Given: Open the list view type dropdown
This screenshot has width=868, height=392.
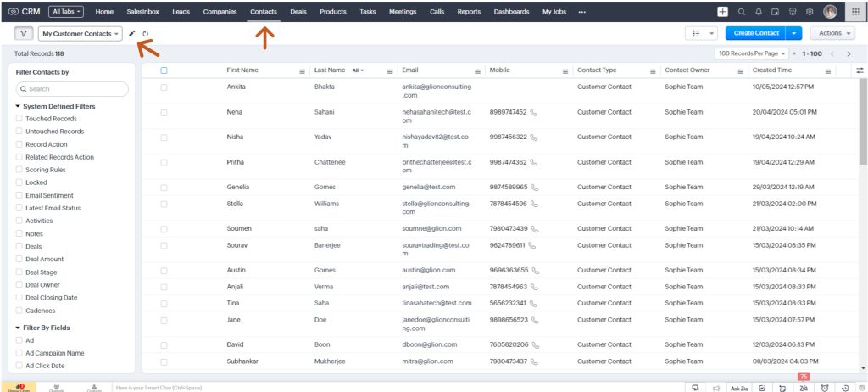Looking at the screenshot, I should [x=701, y=33].
